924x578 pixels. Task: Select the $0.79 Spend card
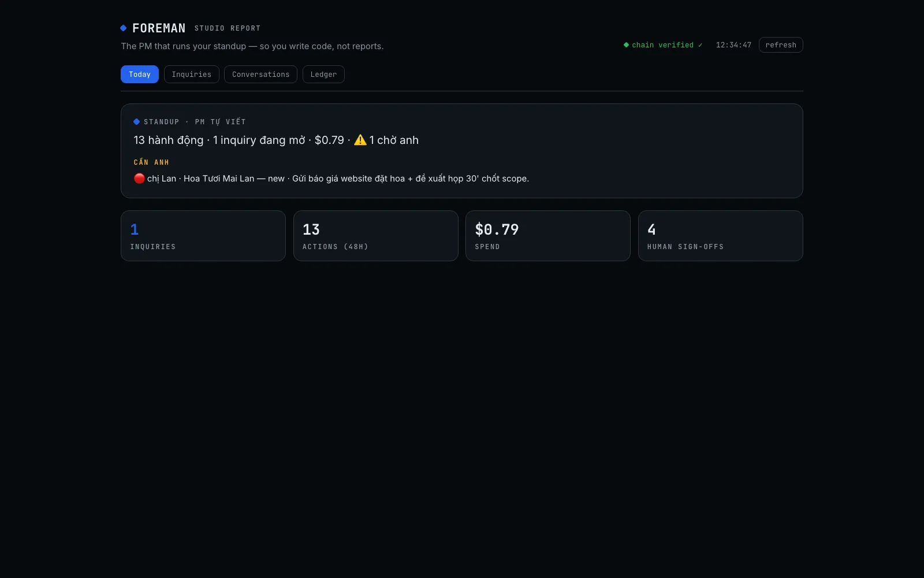tap(548, 236)
